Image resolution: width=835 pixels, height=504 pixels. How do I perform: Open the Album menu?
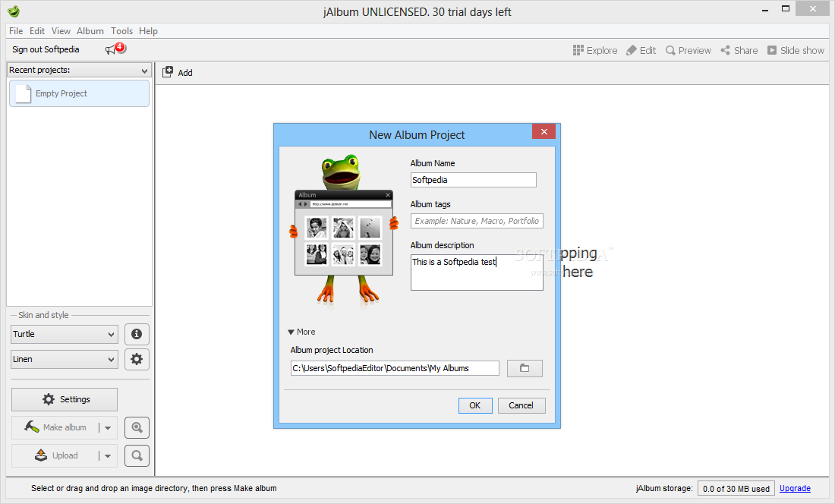pyautogui.click(x=90, y=31)
